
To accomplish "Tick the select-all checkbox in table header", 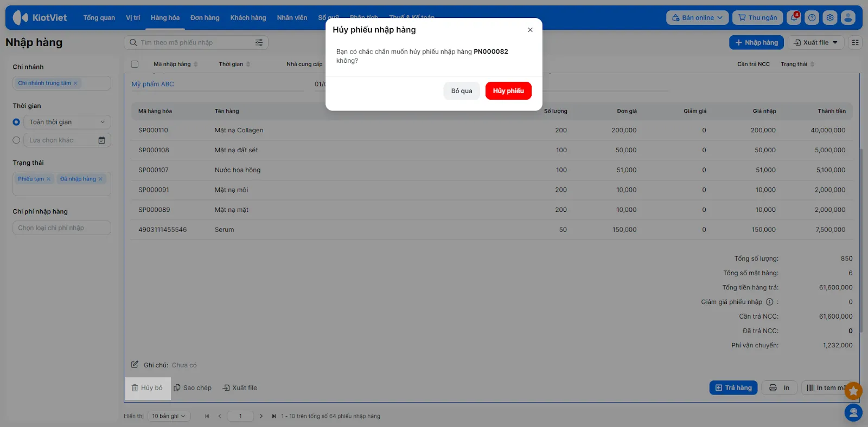I will click(x=135, y=64).
